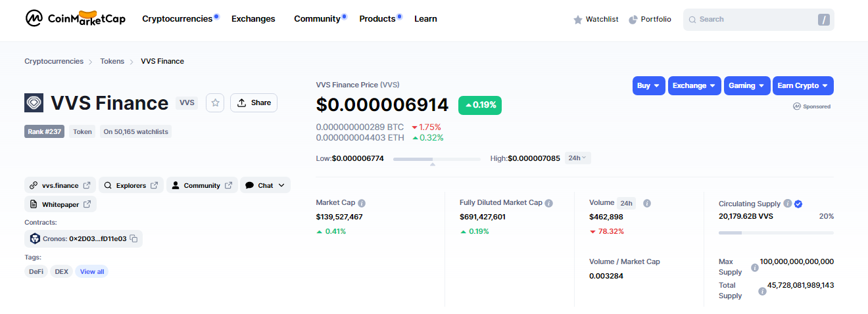Open the vvs.finance website link
The height and width of the screenshot is (314, 868).
point(60,185)
